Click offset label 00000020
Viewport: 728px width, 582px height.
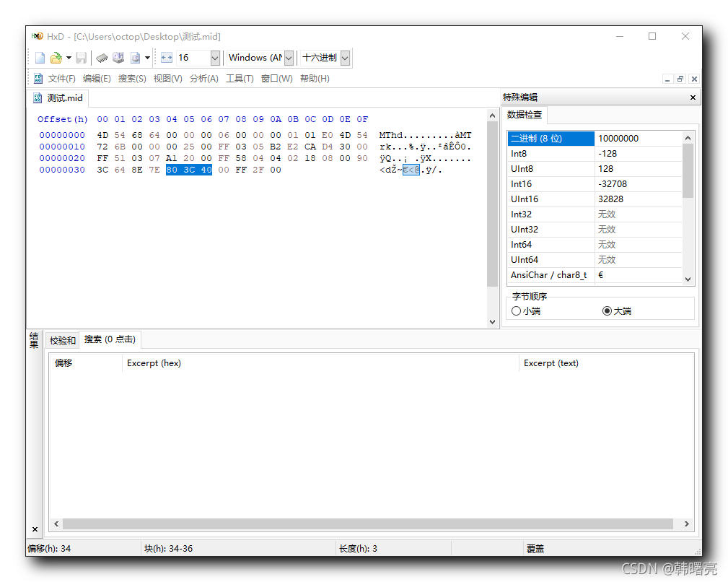62,158
